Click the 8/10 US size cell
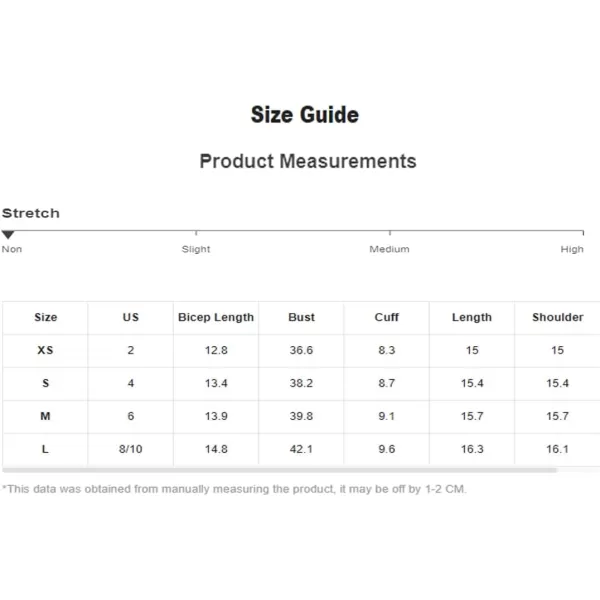Viewport: 600px width, 600px height. (x=130, y=449)
